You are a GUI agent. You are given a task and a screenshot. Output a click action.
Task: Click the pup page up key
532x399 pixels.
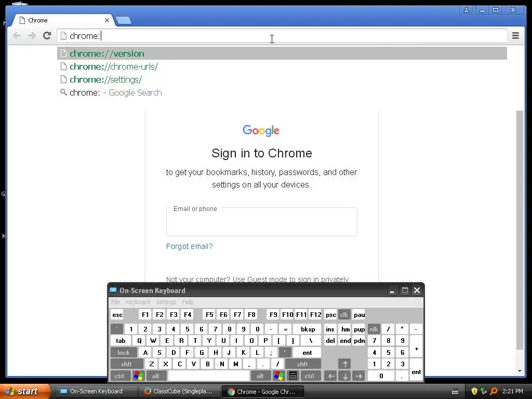click(x=359, y=329)
